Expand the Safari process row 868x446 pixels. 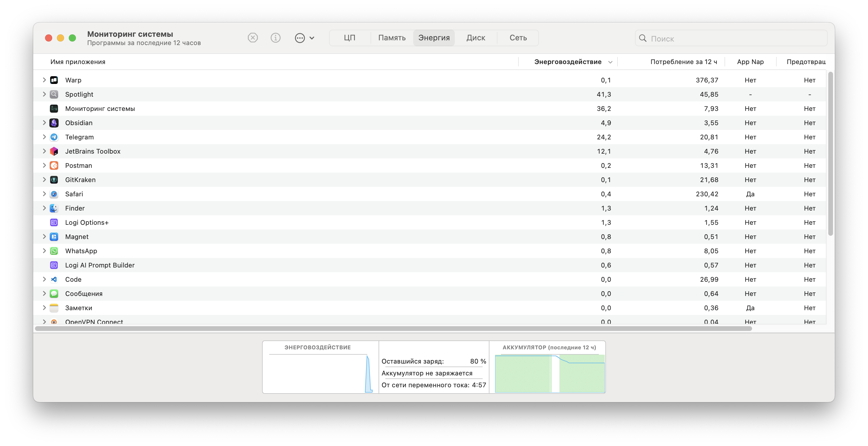(x=44, y=194)
